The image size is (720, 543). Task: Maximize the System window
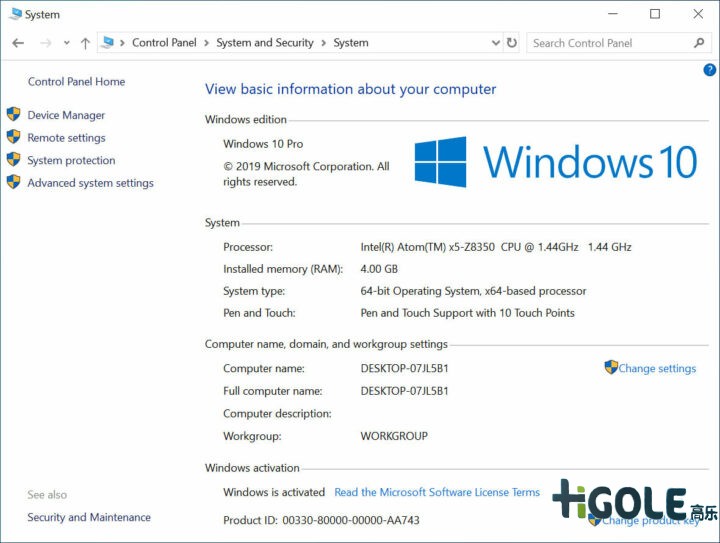click(655, 14)
